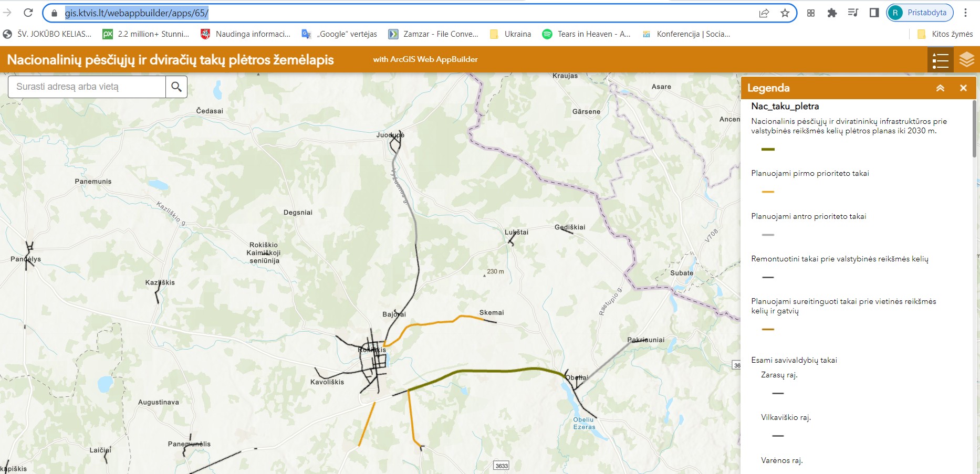
Task: Open 'ŠV. JOKŪBO KELIAS...' bookmark
Action: point(47,34)
